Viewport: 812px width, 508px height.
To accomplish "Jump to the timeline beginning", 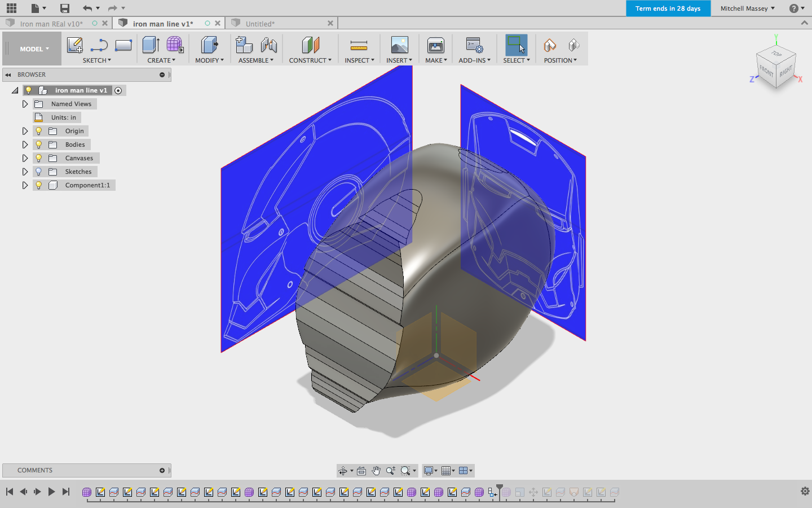I will (10, 492).
